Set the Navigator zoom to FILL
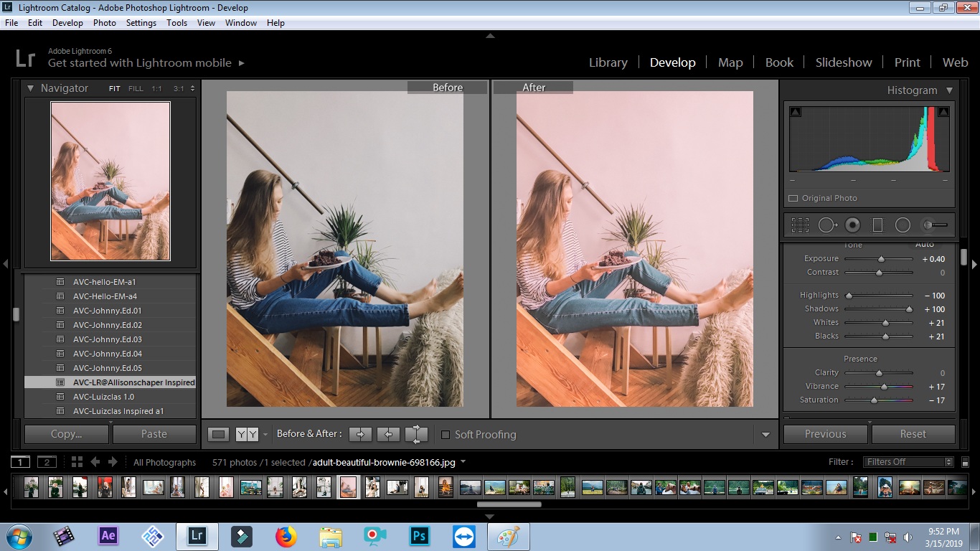Image resolution: width=980 pixels, height=551 pixels. [136, 89]
